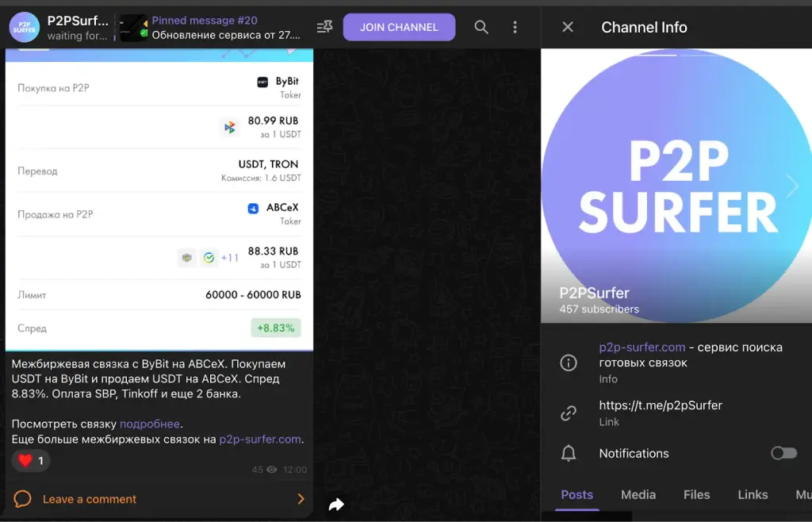The height and width of the screenshot is (522, 812).
Task: Click the pinned message thumbnail image
Action: click(133, 28)
